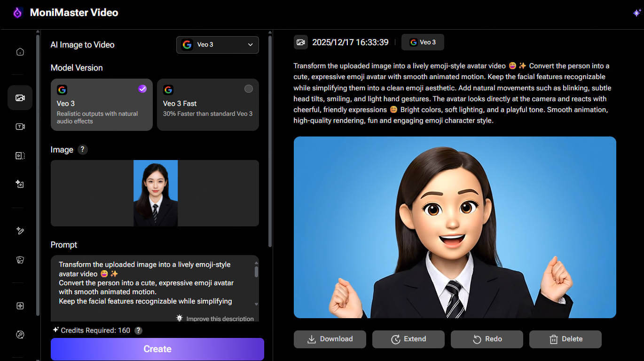Open the templates card icon in sidebar
The image size is (644, 361).
pos(20,259)
